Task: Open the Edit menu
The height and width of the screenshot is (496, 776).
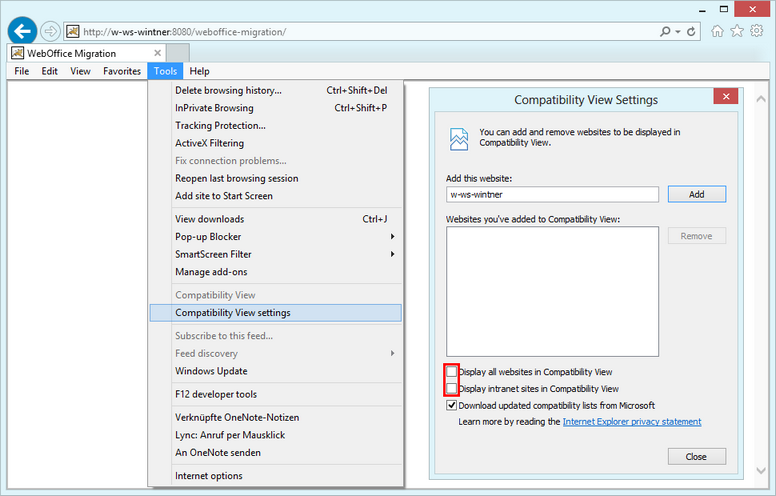Action: tap(49, 71)
